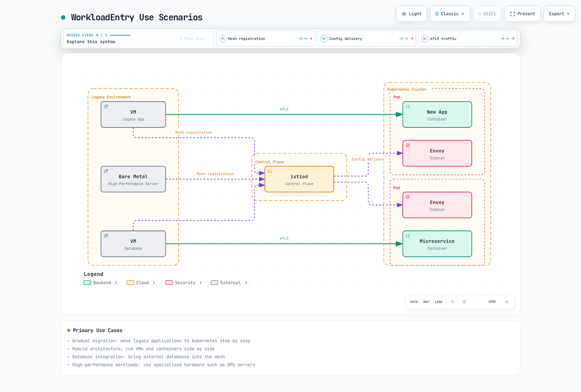Click the shield icon on lower Envoy sidecar
This screenshot has height=392, width=581.
click(x=408, y=197)
